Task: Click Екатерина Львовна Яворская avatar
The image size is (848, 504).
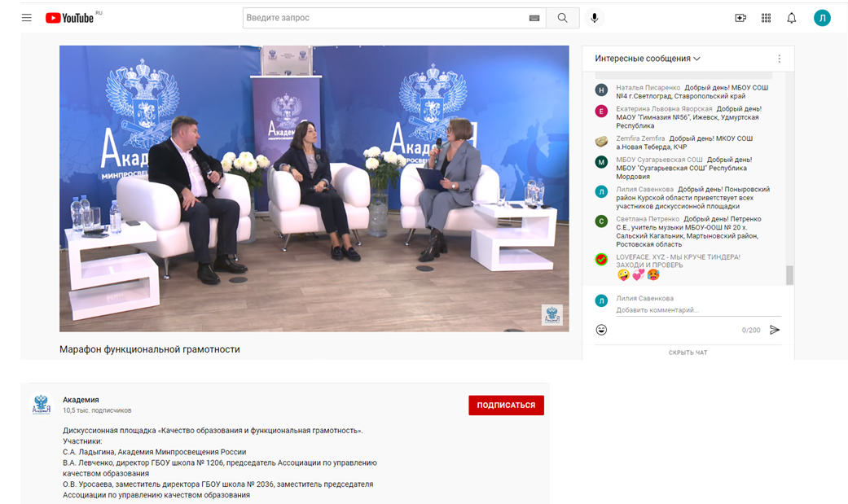Action: [x=601, y=111]
